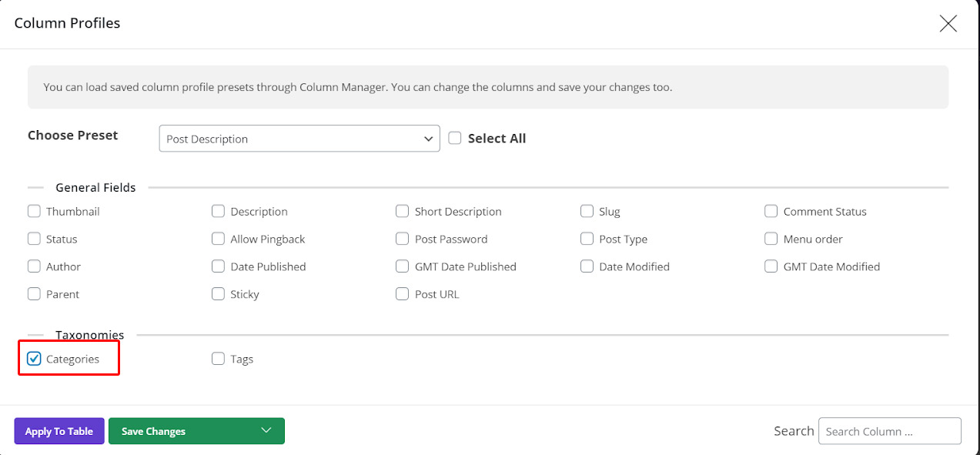The width and height of the screenshot is (980, 455).
Task: Expand the Save Changes options chevron
Action: (267, 431)
